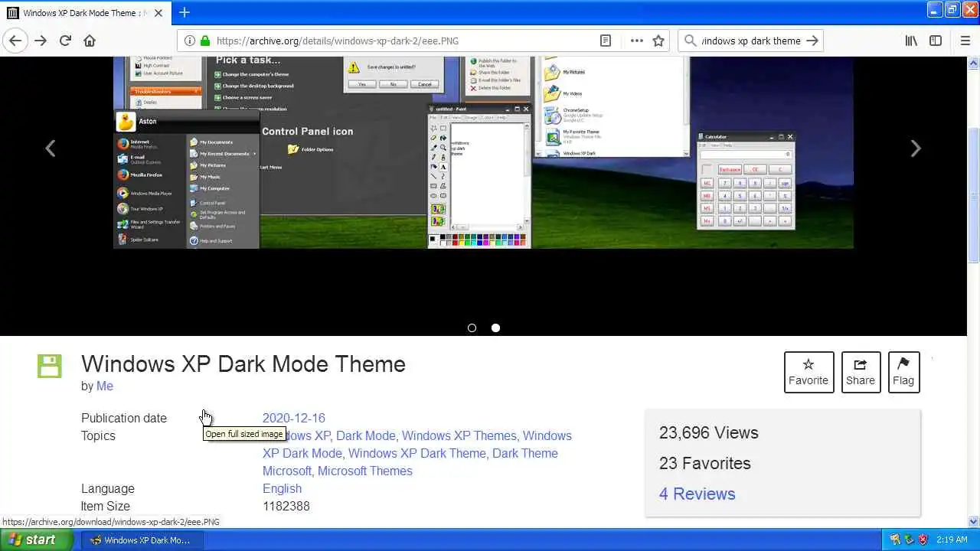980x551 pixels.
Task: Click the theme screenshot preview image
Action: [x=483, y=152]
